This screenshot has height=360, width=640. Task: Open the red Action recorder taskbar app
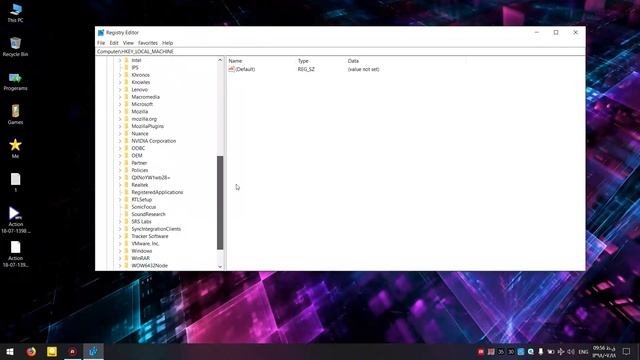point(73,351)
